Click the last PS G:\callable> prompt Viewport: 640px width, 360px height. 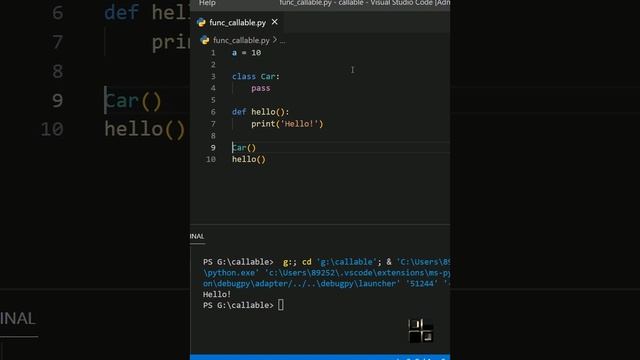pos(238,305)
